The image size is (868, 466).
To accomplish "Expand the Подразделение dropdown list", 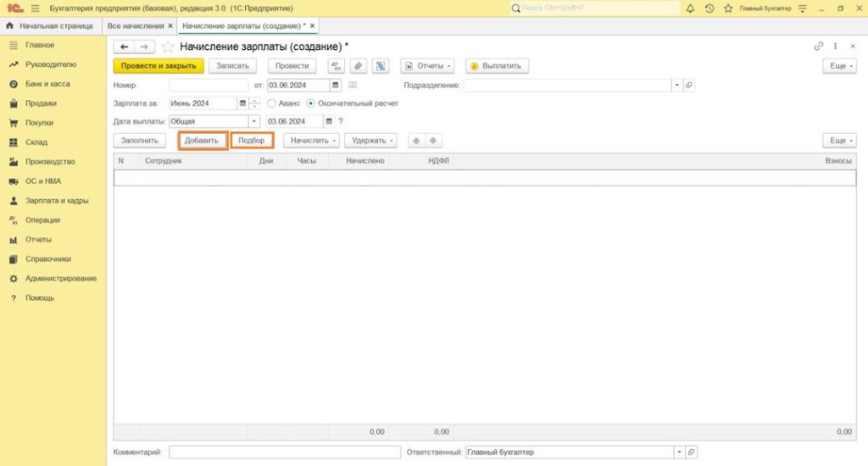I will coord(676,85).
